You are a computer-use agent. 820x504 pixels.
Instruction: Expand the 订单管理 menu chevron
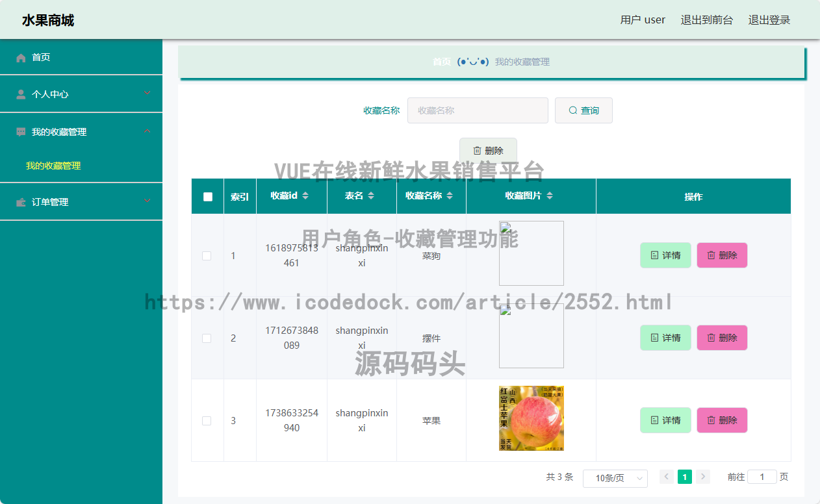pos(147,201)
